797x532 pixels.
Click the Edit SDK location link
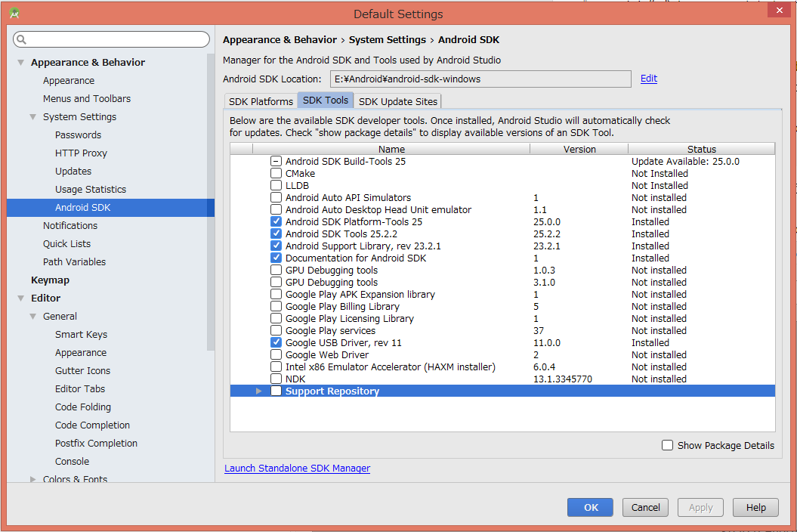(x=649, y=79)
